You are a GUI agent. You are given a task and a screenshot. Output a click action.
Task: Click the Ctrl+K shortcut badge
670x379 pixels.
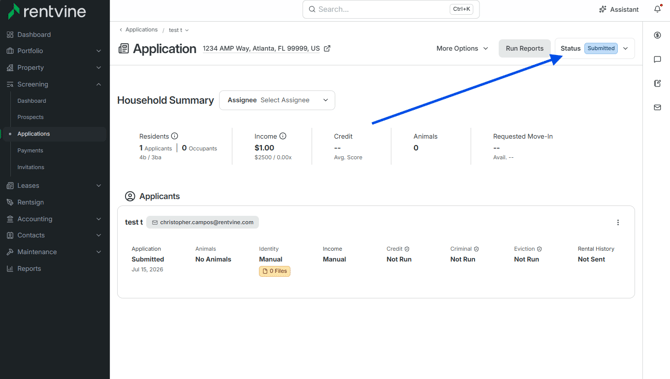click(x=461, y=9)
